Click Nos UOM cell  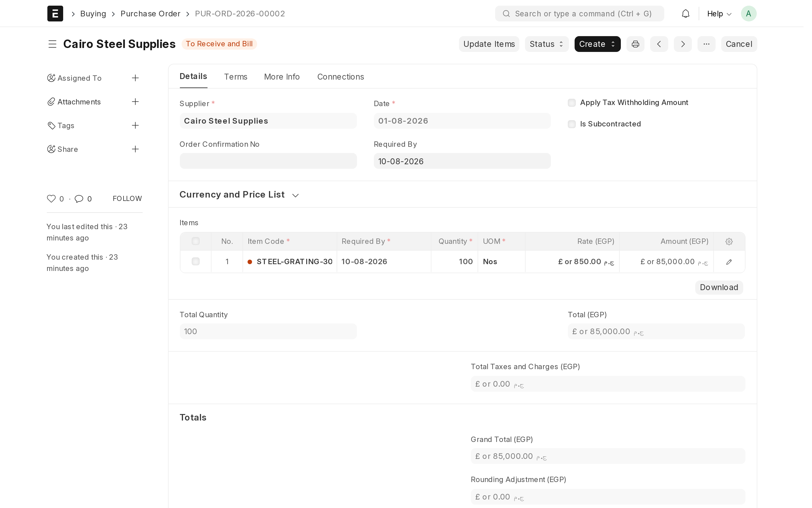pos(501,262)
